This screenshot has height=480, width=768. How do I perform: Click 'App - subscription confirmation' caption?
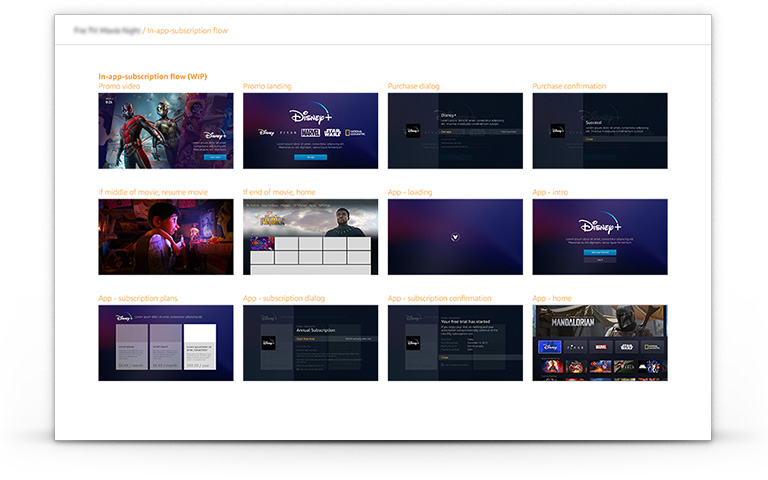[x=439, y=298]
